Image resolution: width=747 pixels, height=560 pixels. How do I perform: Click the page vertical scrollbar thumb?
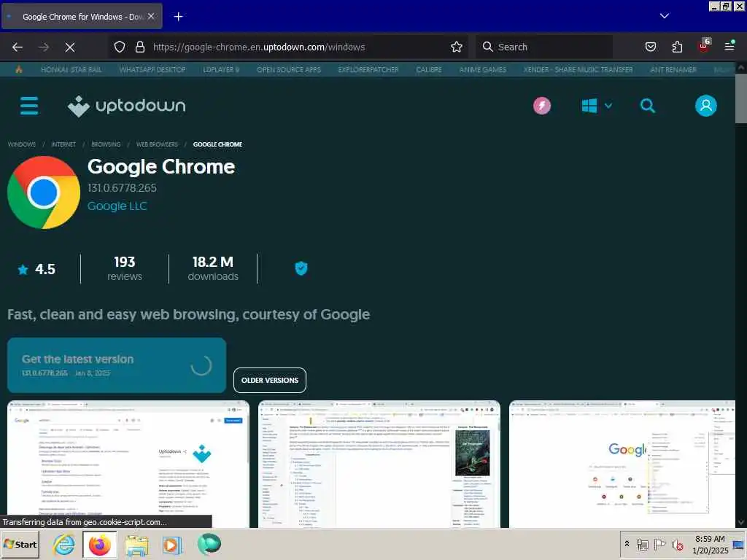pos(741,98)
